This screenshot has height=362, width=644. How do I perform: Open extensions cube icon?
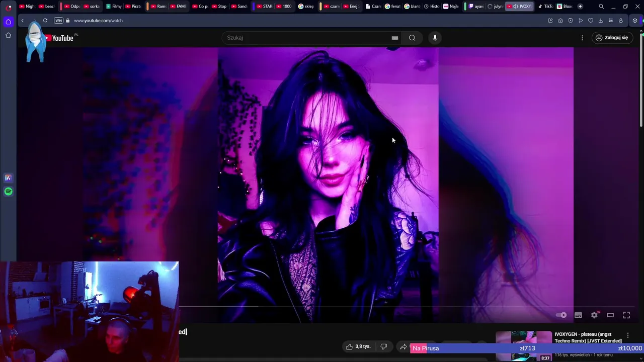[x=635, y=21]
